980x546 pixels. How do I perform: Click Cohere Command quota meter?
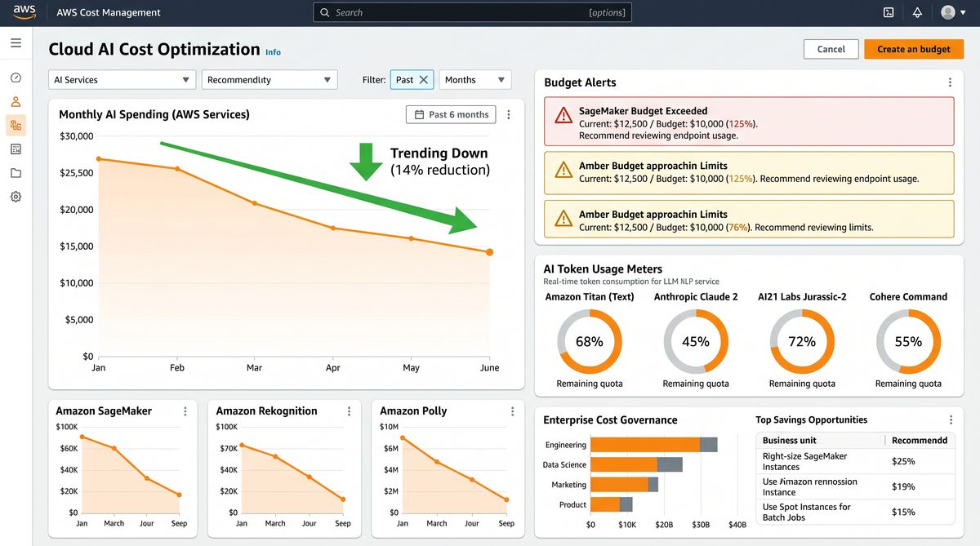pyautogui.click(x=908, y=342)
